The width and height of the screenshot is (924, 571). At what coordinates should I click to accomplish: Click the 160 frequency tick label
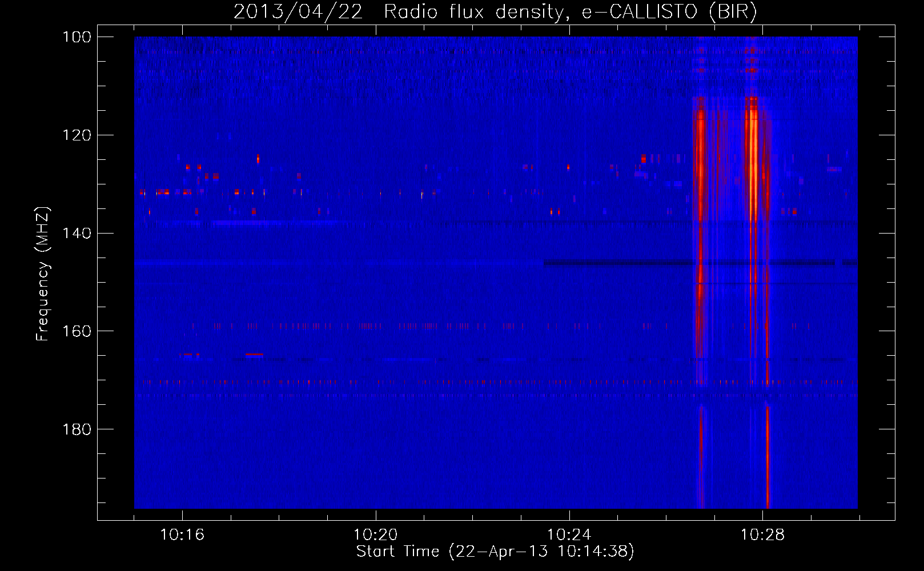[x=77, y=331]
